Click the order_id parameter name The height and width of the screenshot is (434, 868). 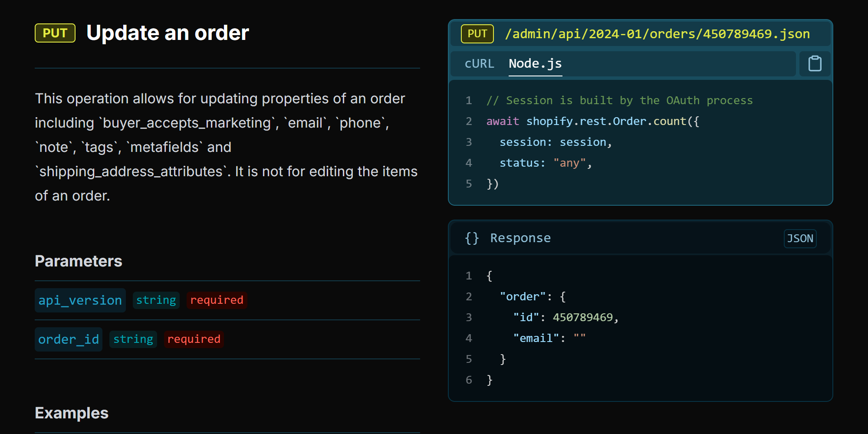69,339
